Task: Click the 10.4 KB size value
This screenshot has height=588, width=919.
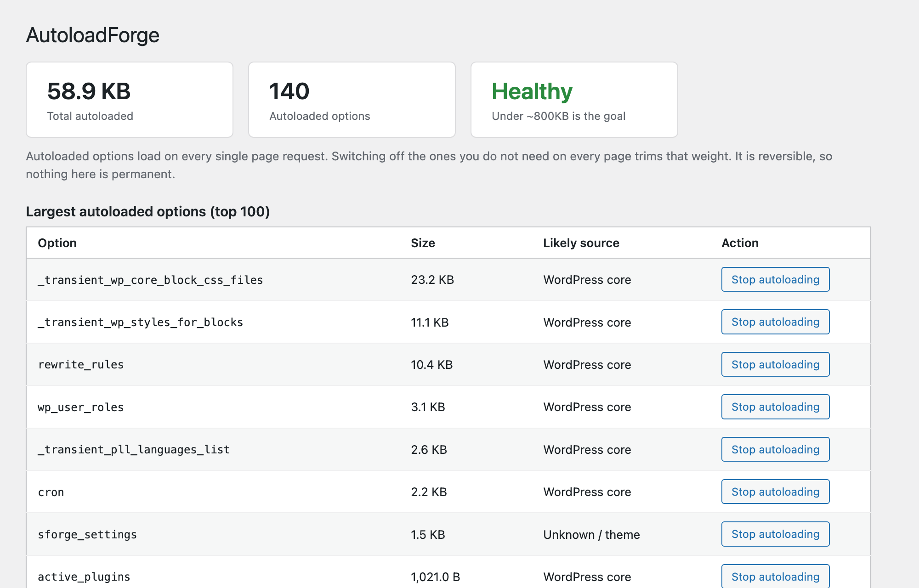Action: tap(432, 365)
